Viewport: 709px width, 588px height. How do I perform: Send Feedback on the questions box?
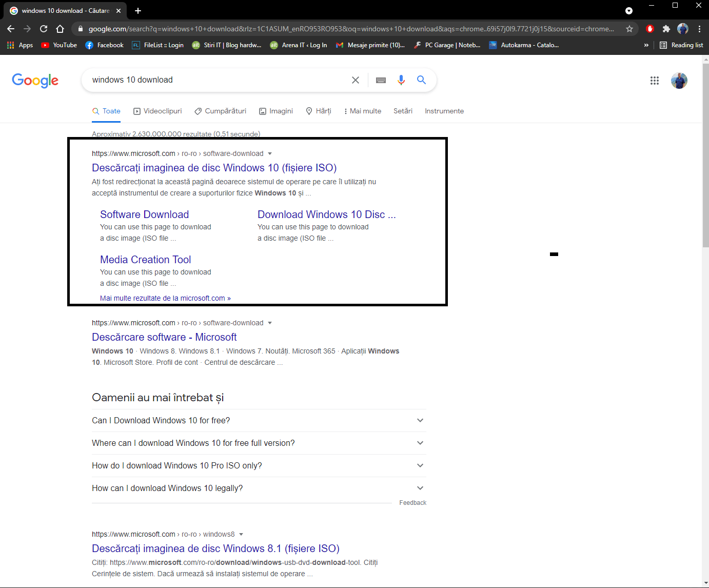click(412, 503)
